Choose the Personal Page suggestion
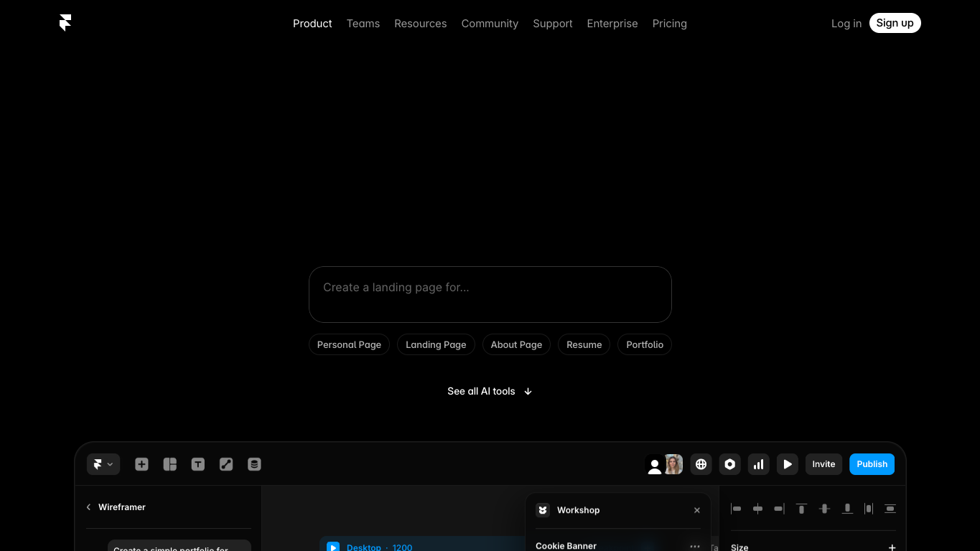The image size is (980, 551). [350, 344]
